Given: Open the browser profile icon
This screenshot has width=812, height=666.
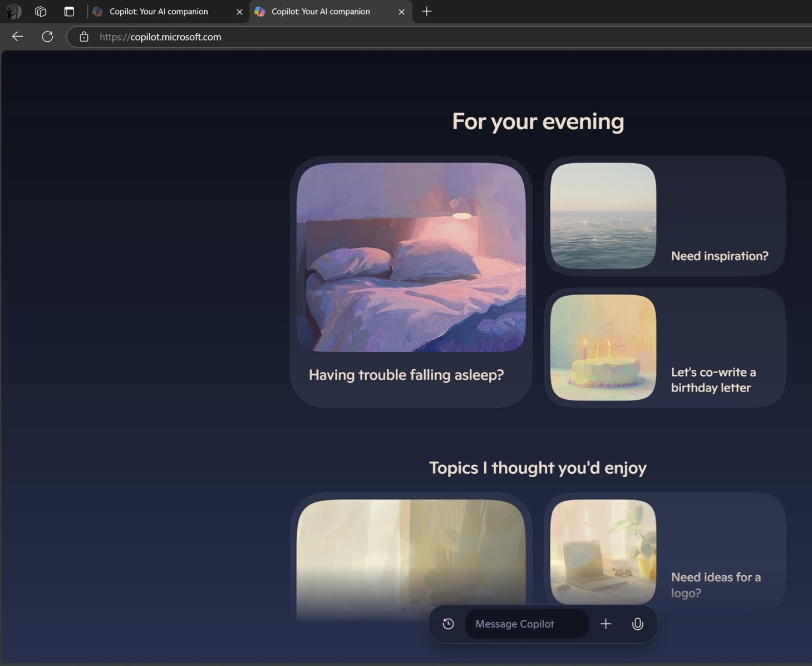Looking at the screenshot, I should [13, 11].
